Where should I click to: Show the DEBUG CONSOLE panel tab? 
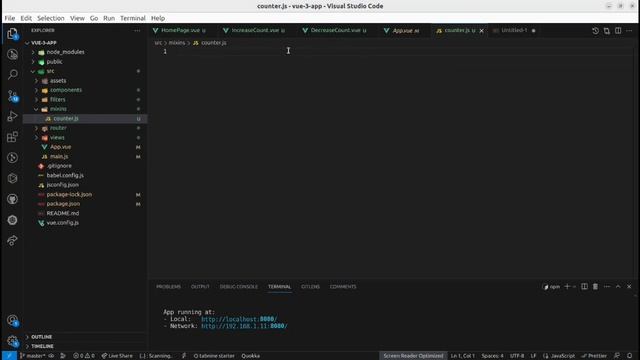(239, 287)
